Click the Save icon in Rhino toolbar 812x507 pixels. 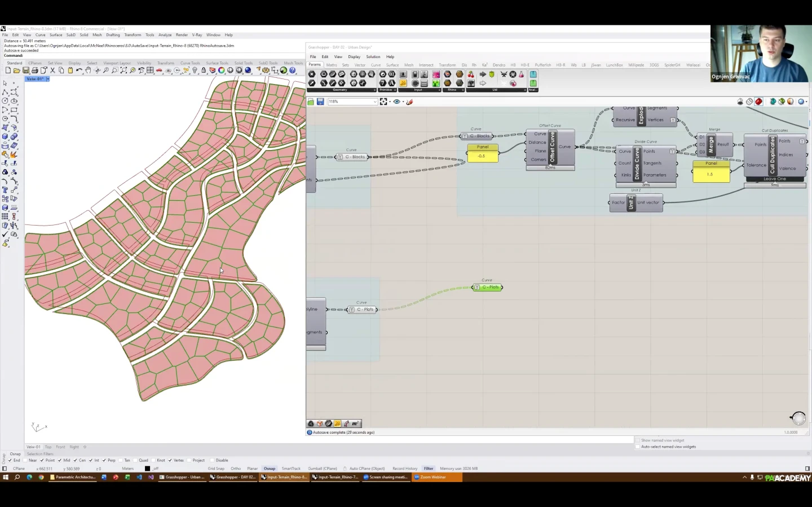coord(26,70)
